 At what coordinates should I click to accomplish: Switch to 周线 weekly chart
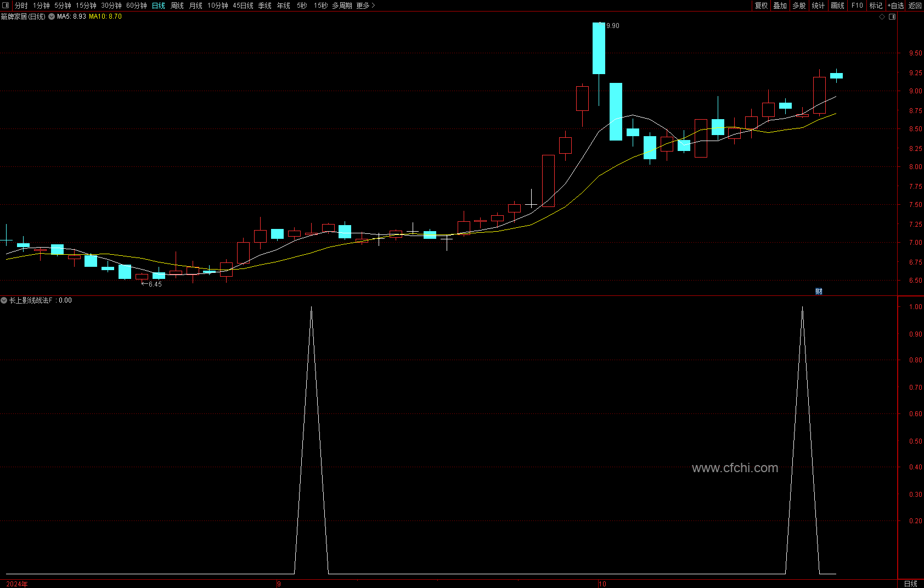(177, 5)
